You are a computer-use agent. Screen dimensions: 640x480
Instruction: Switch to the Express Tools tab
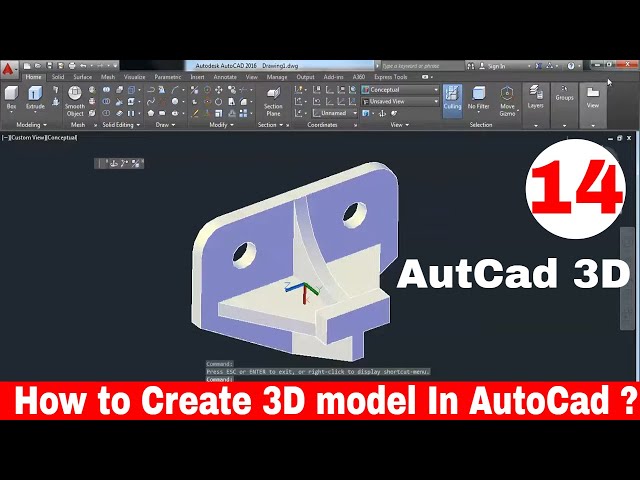click(x=391, y=77)
